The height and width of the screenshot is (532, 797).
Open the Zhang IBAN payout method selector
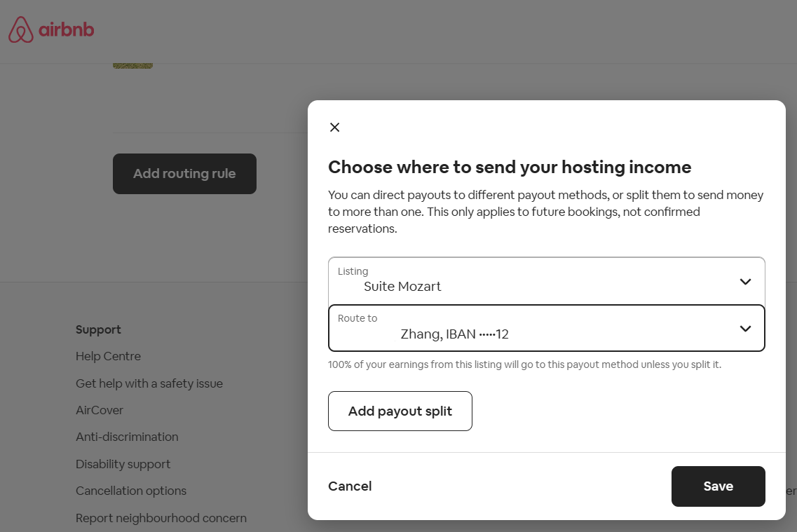point(547,328)
